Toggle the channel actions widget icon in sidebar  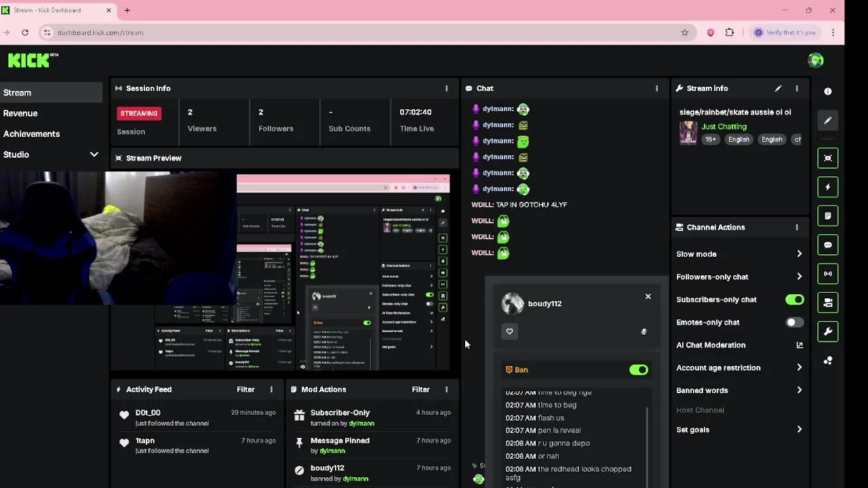click(827, 303)
